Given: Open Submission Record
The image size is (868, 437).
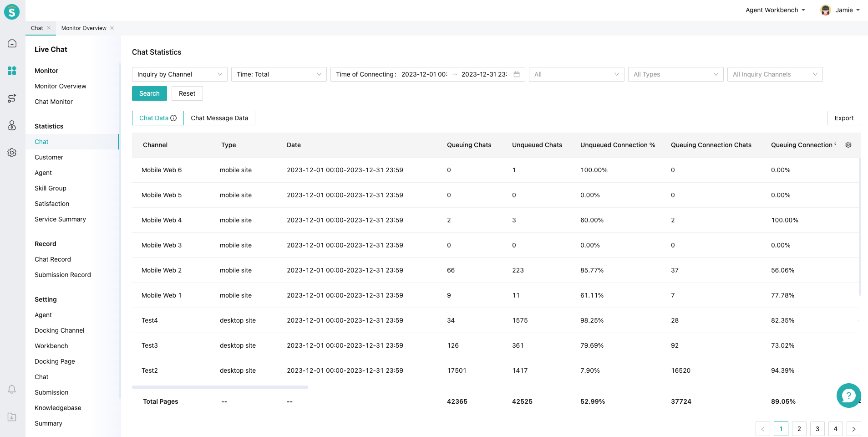Looking at the screenshot, I should click(63, 275).
